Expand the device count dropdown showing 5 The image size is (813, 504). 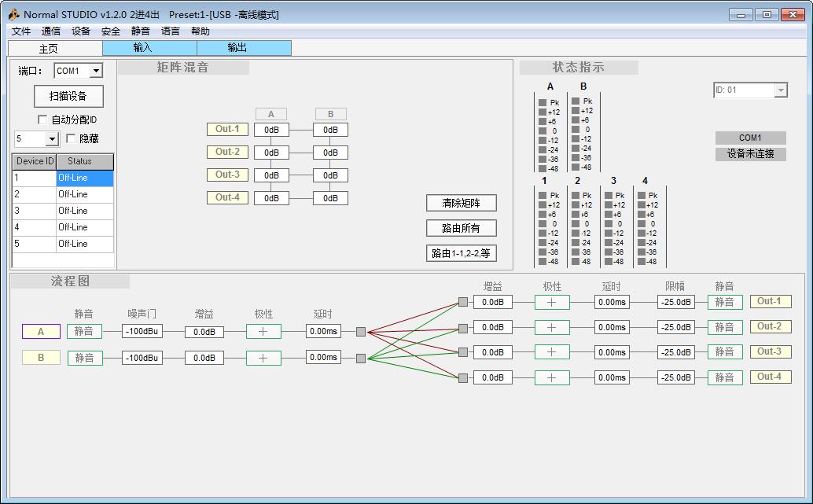click(x=53, y=139)
